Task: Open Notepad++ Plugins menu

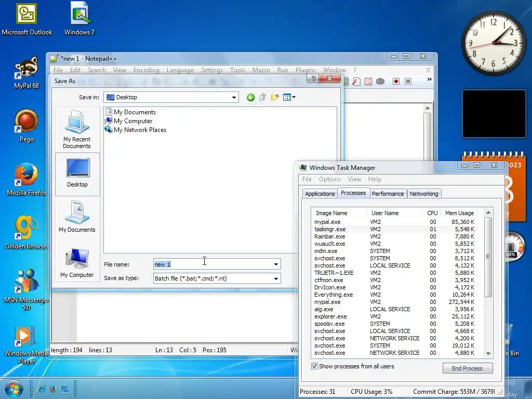Action: 305,70
